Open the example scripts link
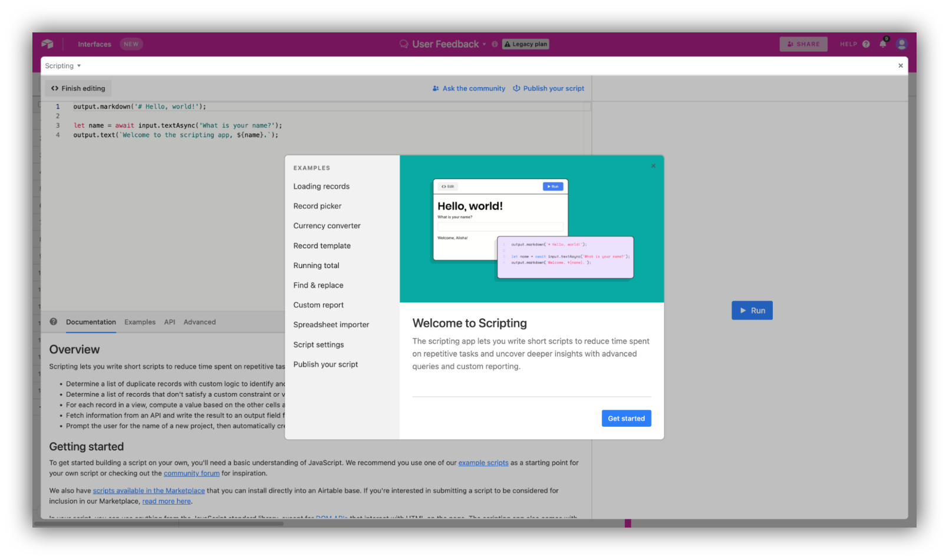The width and height of the screenshot is (949, 560). coord(483,463)
